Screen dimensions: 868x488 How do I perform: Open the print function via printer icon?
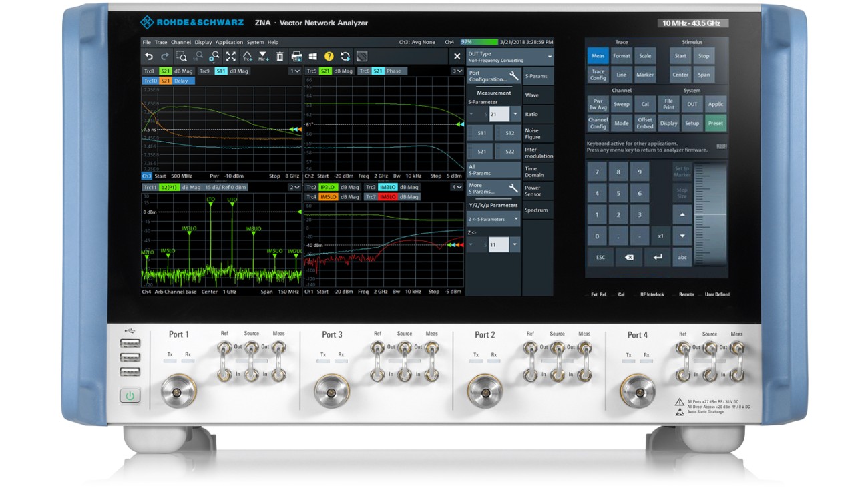click(x=296, y=56)
